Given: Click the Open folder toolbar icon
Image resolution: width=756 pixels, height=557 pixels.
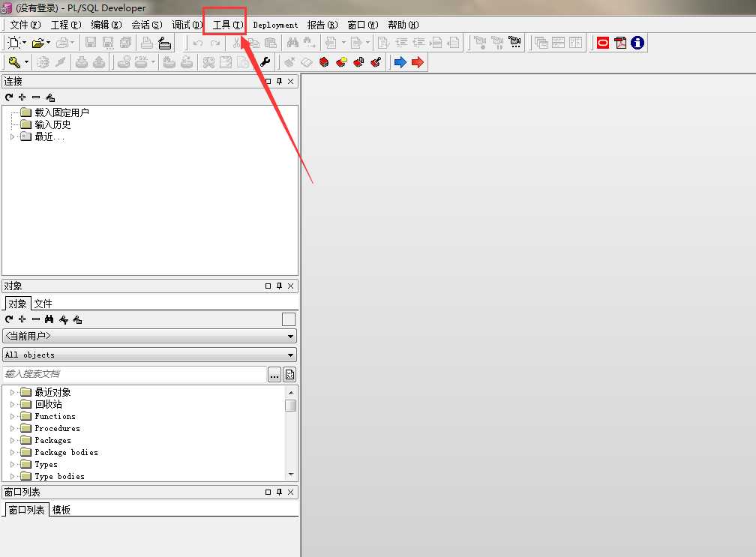Looking at the screenshot, I should coord(38,43).
